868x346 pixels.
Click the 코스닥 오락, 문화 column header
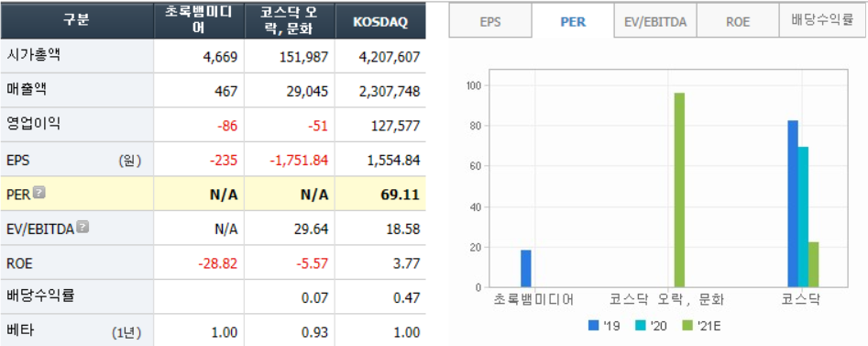pyautogui.click(x=290, y=20)
